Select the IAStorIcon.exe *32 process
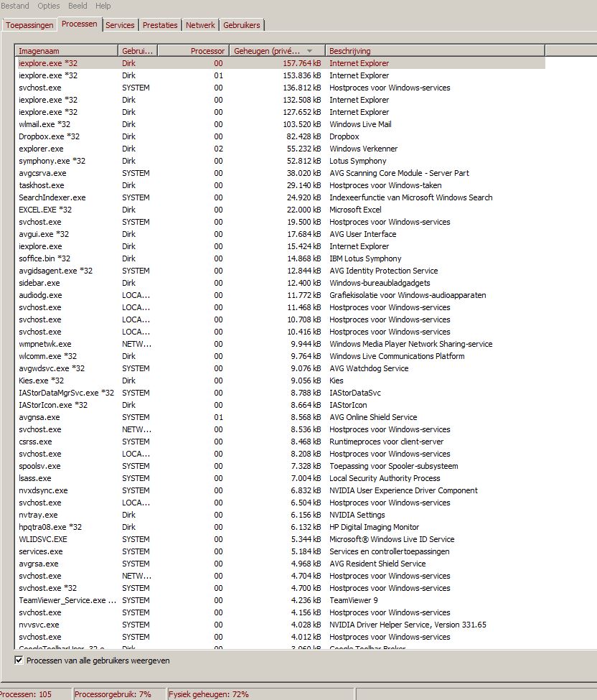597x700 pixels. (x=281, y=405)
